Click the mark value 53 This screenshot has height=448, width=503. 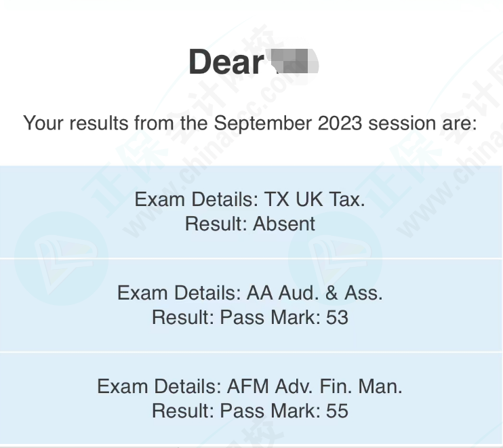337,317
